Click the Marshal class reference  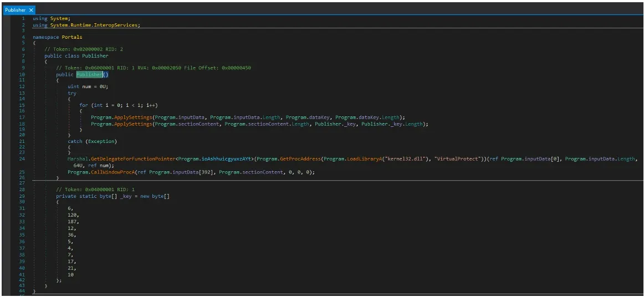click(x=77, y=158)
